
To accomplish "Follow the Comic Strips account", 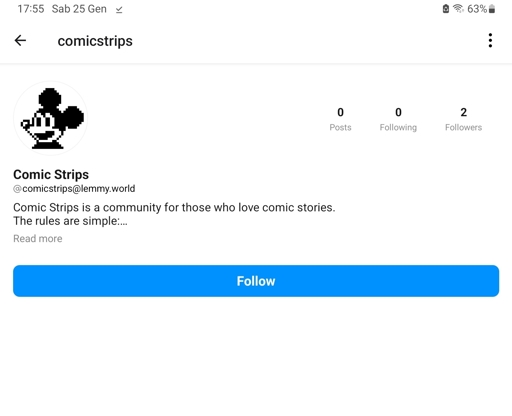I will click(x=256, y=281).
